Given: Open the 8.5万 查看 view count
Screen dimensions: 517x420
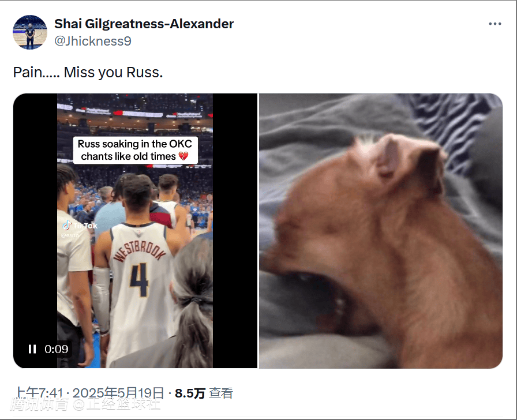Looking at the screenshot, I should pyautogui.click(x=204, y=393).
